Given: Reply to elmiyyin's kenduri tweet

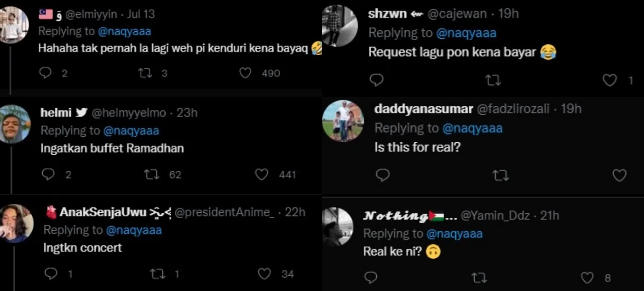Looking at the screenshot, I should coord(46,73).
